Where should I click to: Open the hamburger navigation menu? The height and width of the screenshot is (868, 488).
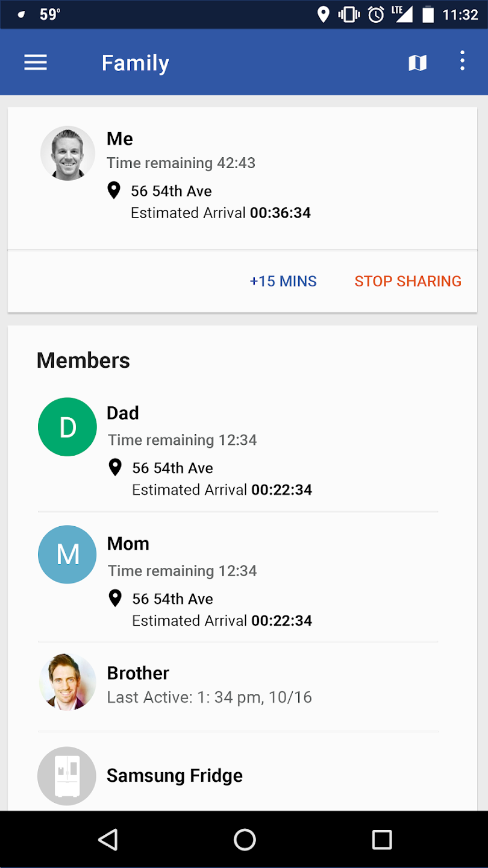(36, 63)
